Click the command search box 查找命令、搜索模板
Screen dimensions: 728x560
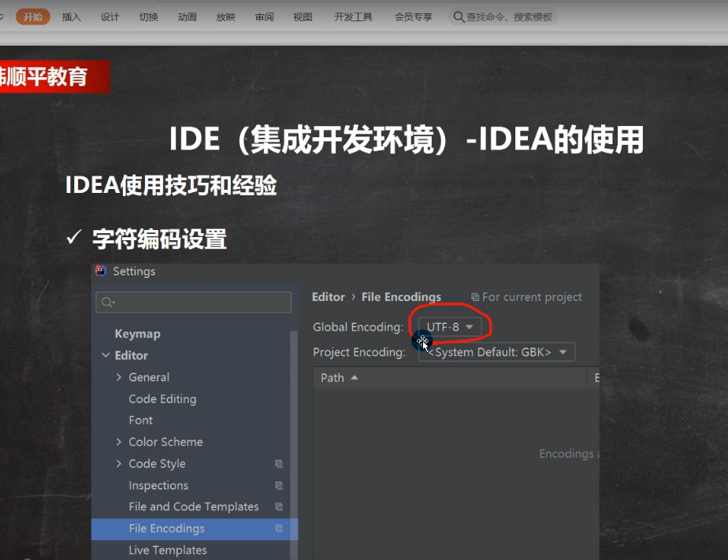[x=503, y=17]
